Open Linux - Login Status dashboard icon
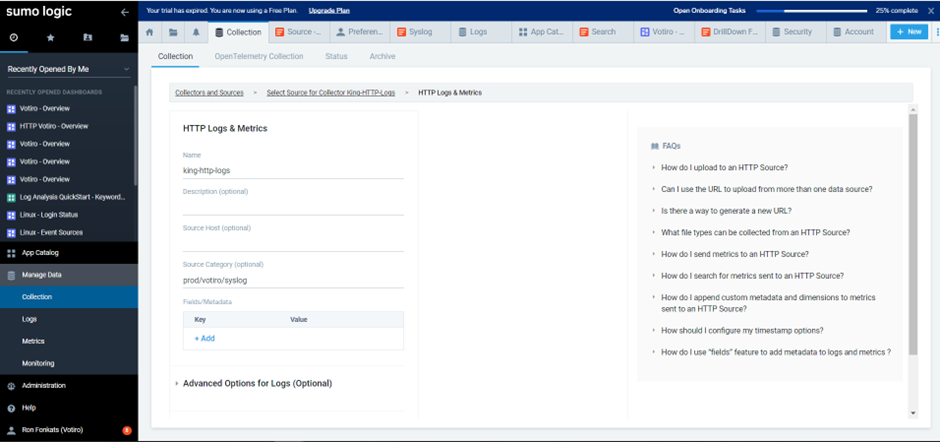940x442 pixels. click(11, 215)
